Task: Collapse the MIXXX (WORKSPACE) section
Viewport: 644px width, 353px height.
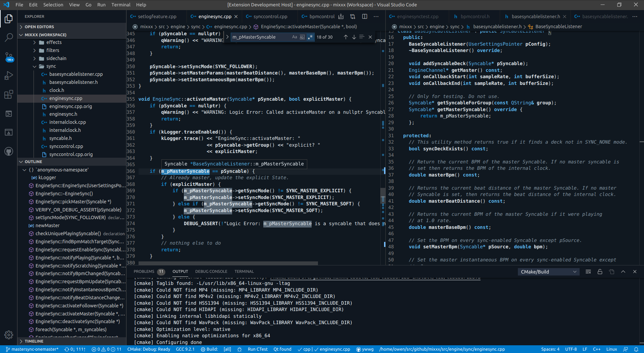Action: click(71, 35)
